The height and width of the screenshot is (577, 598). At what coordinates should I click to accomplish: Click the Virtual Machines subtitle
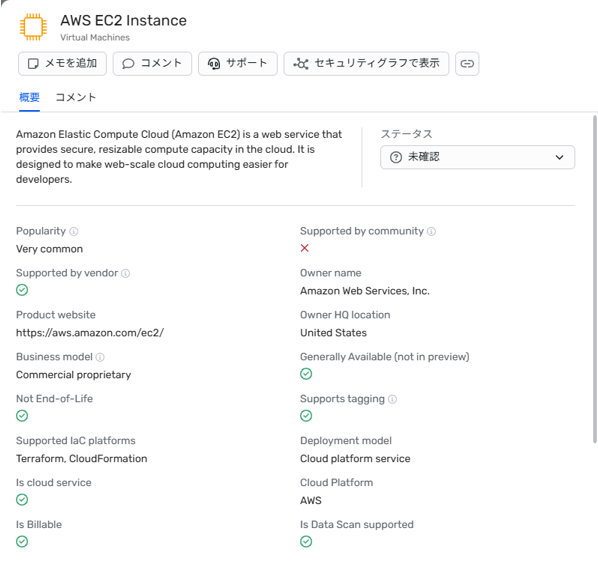95,37
